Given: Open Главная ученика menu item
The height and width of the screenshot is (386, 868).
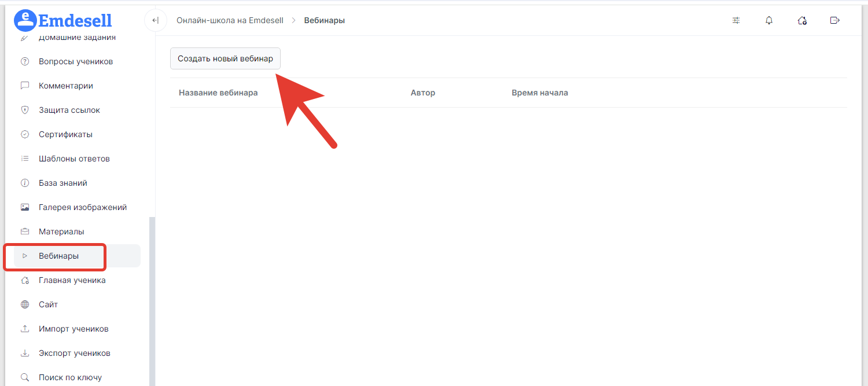Looking at the screenshot, I should coord(72,280).
